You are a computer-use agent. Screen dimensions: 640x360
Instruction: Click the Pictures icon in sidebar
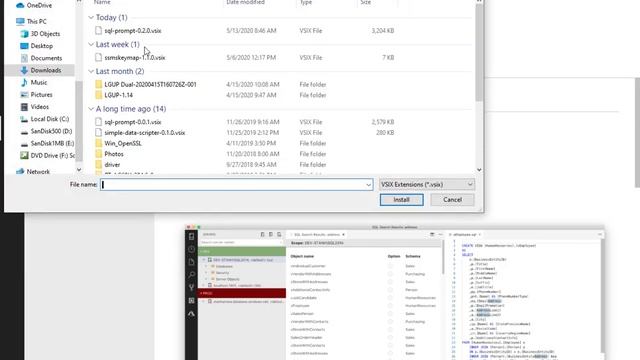(24, 95)
